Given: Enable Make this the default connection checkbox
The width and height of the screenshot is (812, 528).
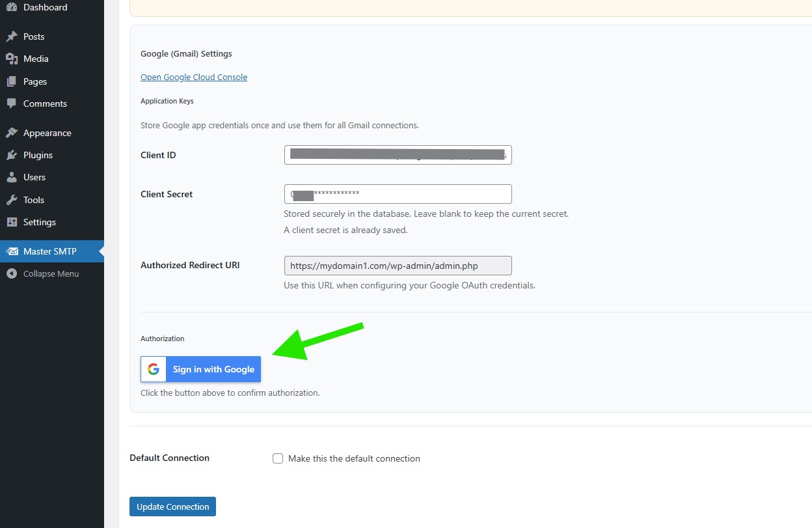Looking at the screenshot, I should (278, 458).
